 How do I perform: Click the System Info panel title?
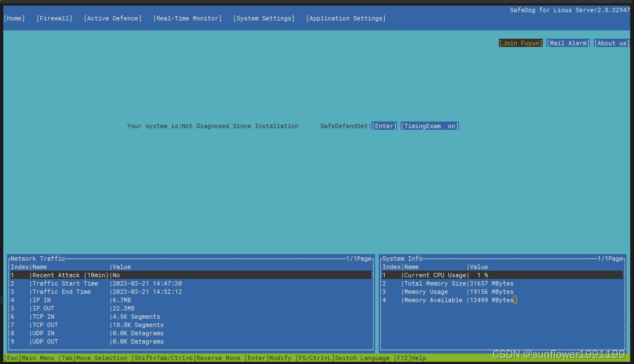tap(402, 259)
